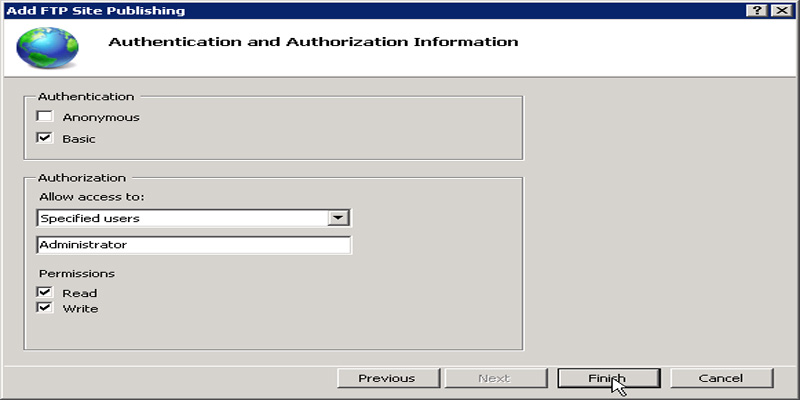Click the Authorization group box label

click(x=81, y=178)
